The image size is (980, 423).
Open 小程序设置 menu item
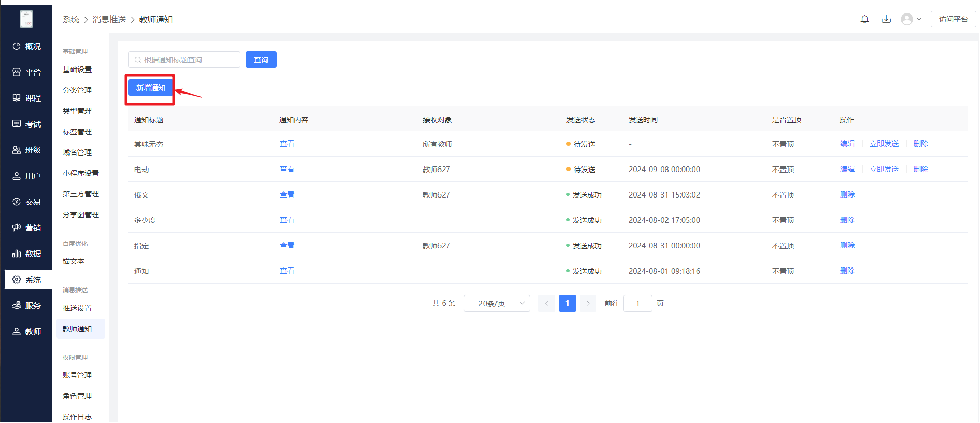[x=81, y=173]
